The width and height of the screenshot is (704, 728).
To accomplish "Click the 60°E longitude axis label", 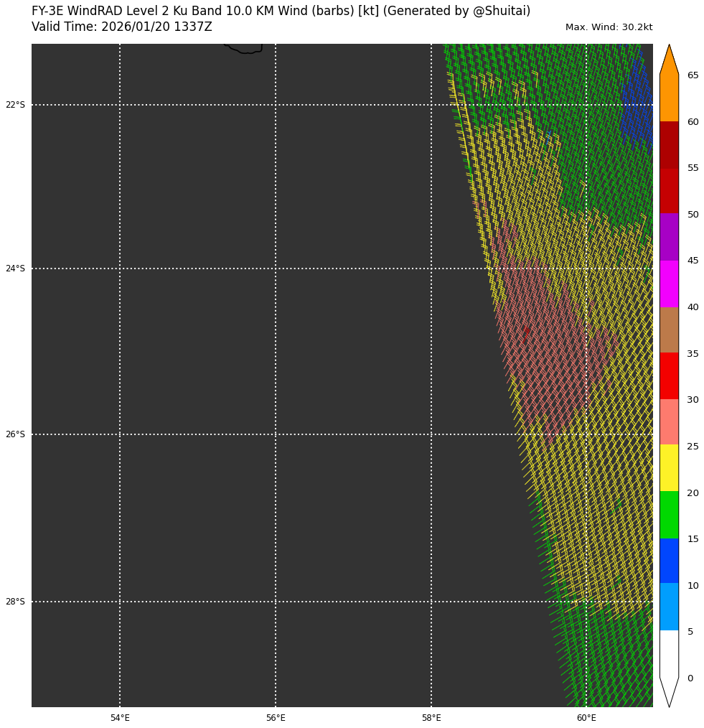I will [586, 718].
